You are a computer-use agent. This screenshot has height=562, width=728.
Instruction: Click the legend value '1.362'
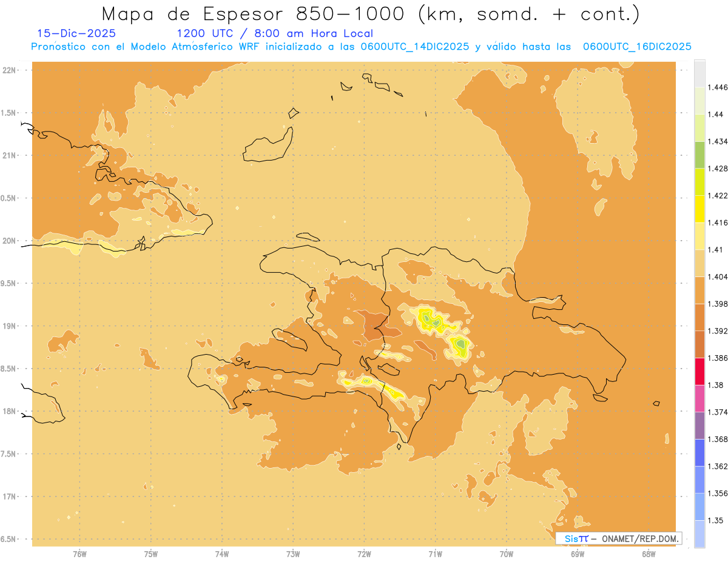click(718, 466)
